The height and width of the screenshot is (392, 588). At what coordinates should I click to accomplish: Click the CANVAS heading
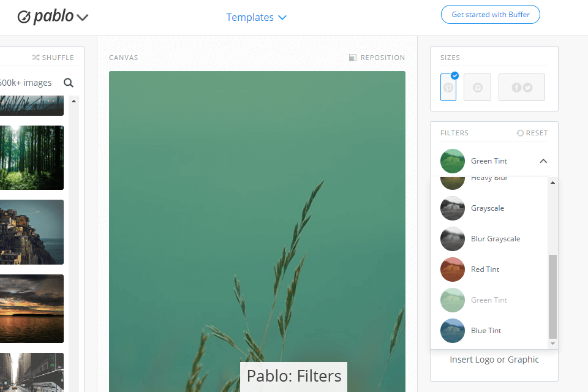coord(123,58)
